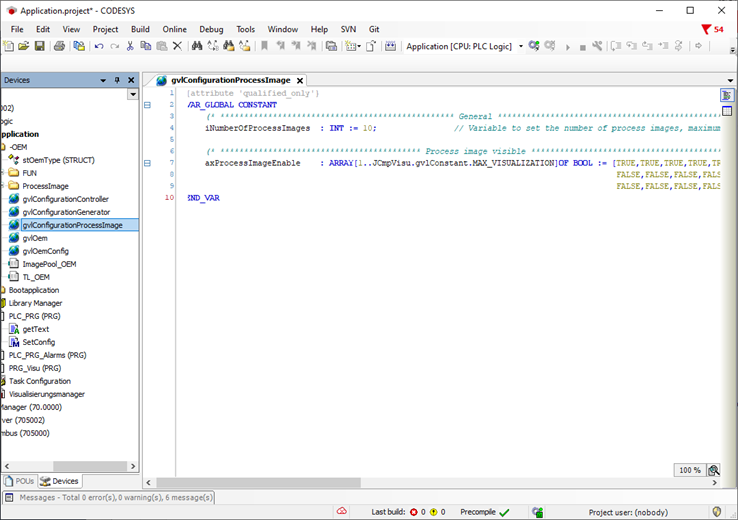Screen dimensions: 738x520
Task: Collapse the fold at axProcessImageEnable line
Action: tap(148, 163)
